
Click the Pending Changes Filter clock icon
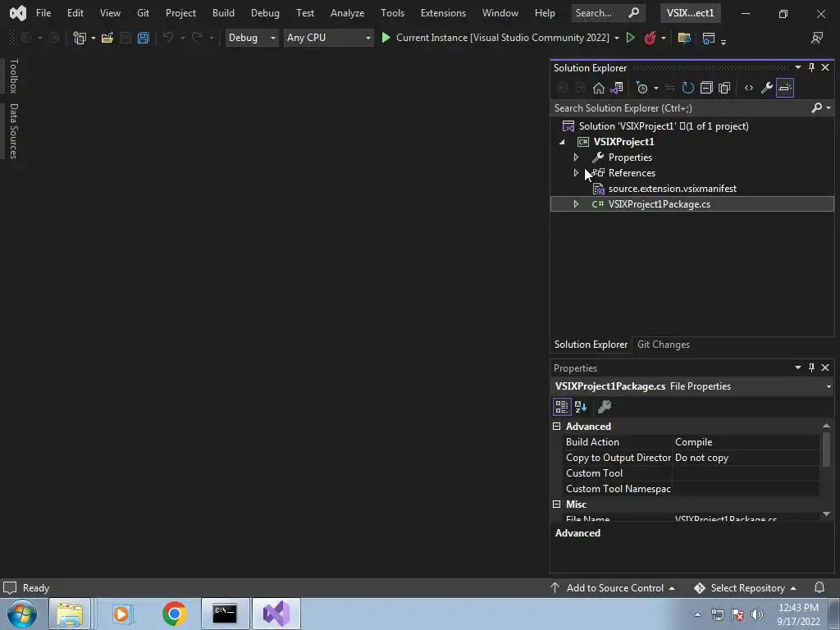641,88
